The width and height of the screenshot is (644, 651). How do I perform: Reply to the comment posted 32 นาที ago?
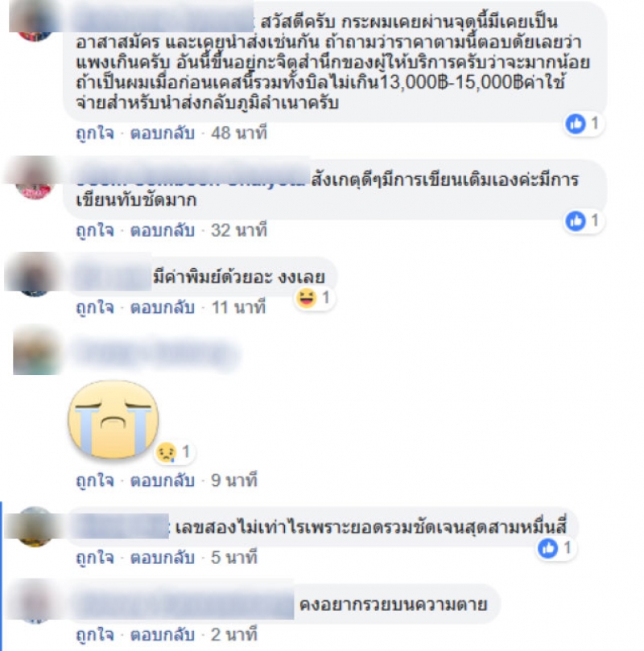click(x=163, y=230)
